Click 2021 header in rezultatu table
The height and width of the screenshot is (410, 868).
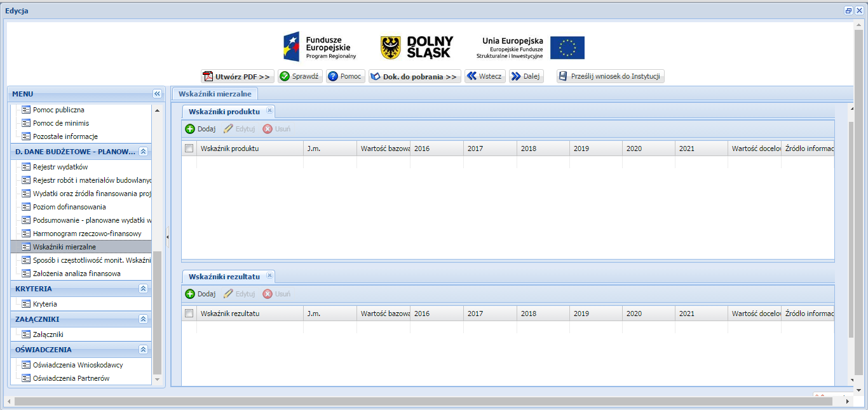pos(702,314)
